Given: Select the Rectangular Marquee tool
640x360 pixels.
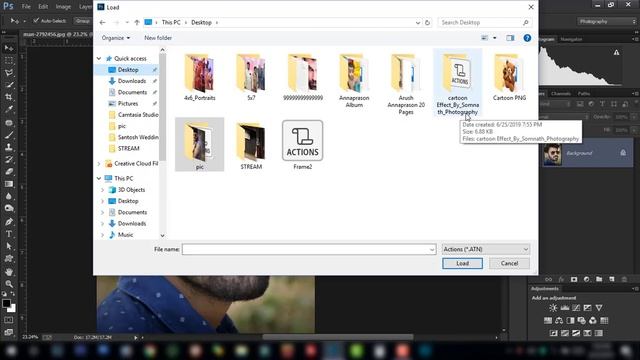Looking at the screenshot, I should [9, 60].
